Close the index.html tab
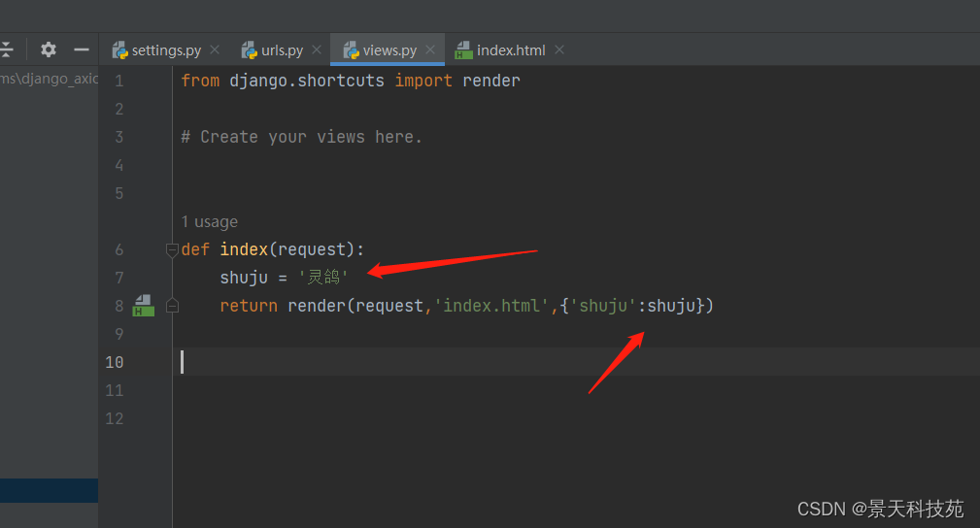Image resolution: width=980 pixels, height=528 pixels. [559, 49]
